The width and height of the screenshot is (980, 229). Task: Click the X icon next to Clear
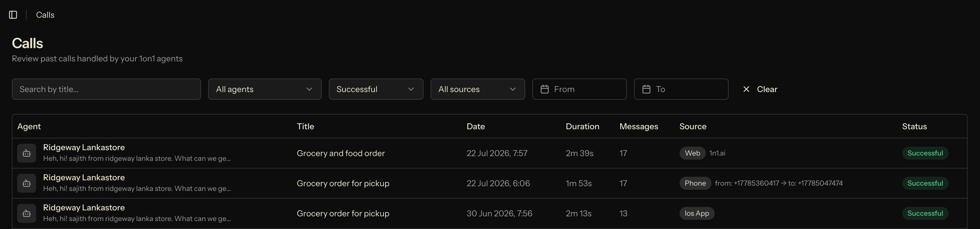746,89
